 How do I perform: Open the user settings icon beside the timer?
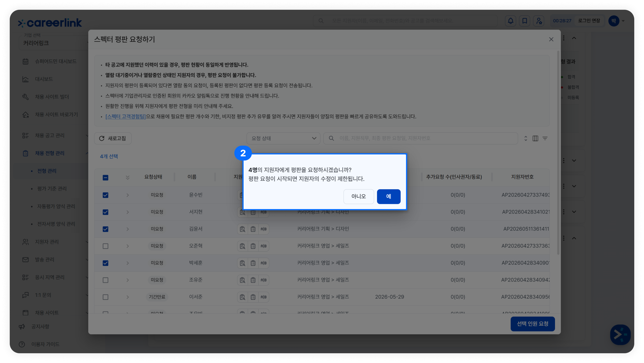click(x=539, y=21)
